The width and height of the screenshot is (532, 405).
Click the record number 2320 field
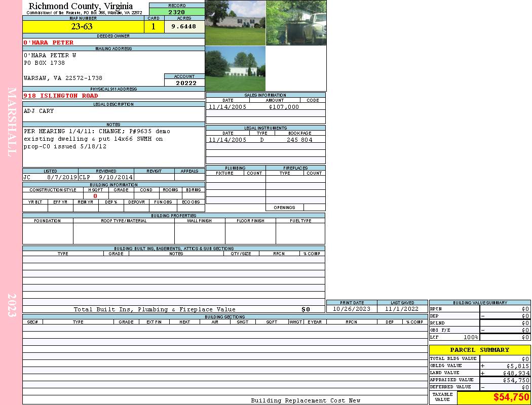click(x=177, y=12)
